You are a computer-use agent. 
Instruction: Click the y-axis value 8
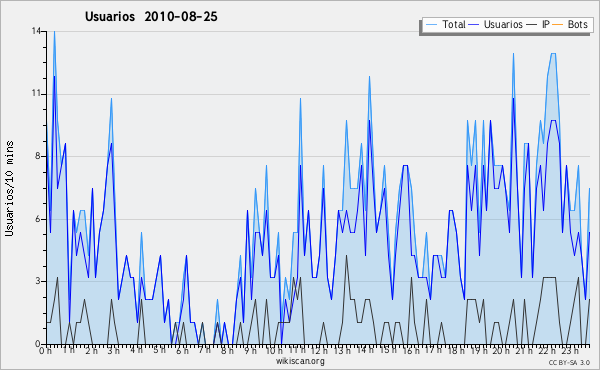[38, 156]
